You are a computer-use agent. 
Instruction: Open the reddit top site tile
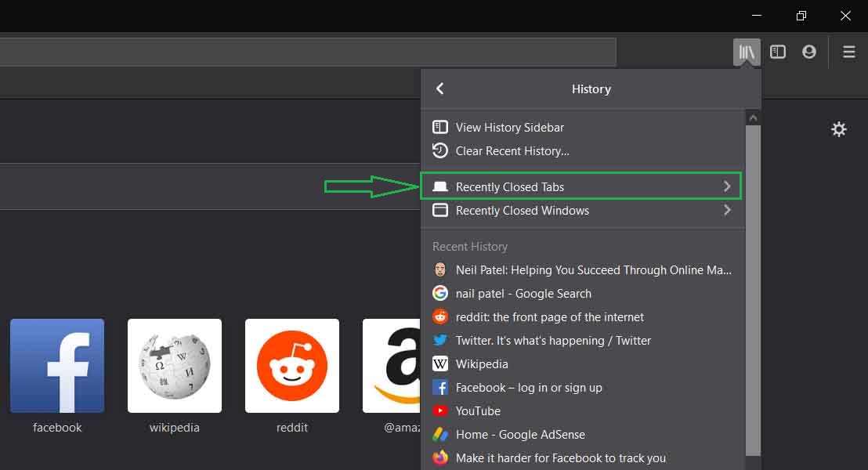[292, 366]
